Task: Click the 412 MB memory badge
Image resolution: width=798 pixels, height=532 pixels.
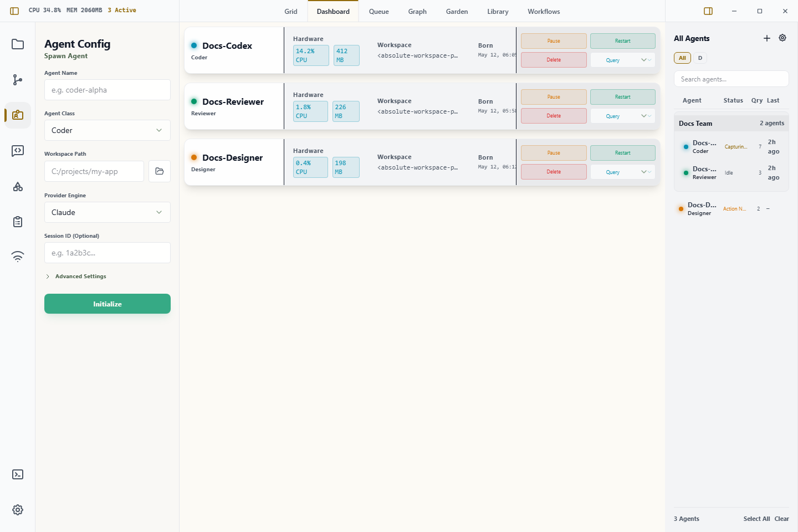Action: 346,55
